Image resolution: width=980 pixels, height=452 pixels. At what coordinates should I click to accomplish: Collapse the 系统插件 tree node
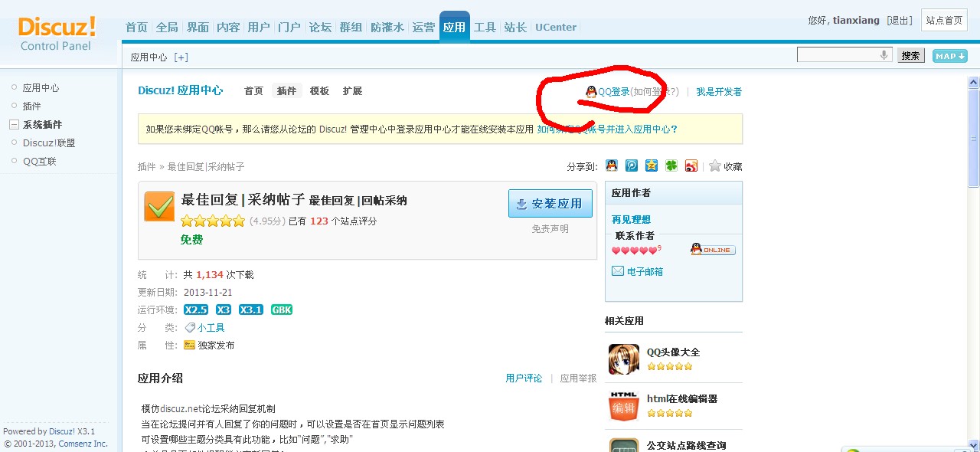coord(14,125)
